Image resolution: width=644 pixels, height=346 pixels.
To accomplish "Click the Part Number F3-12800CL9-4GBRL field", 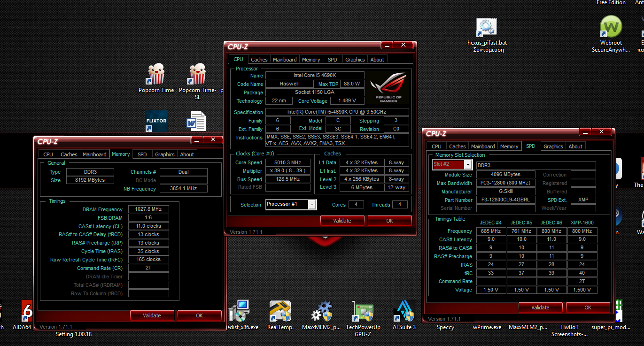I will click(506, 200).
